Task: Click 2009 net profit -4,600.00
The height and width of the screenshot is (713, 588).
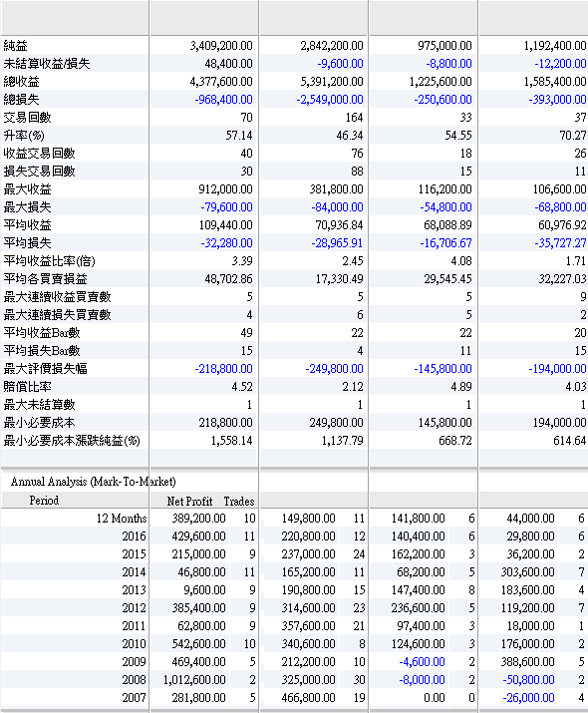Action: 423,662
